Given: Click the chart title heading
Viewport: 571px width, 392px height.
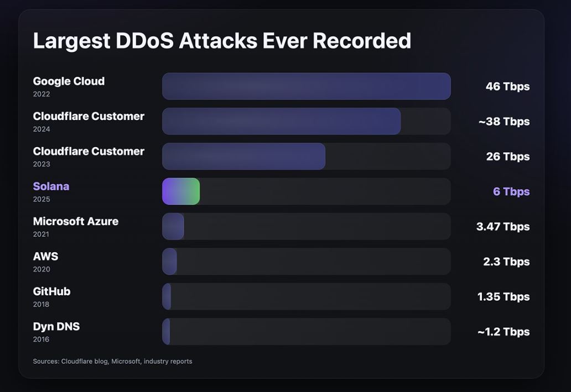Looking at the screenshot, I should click(222, 40).
